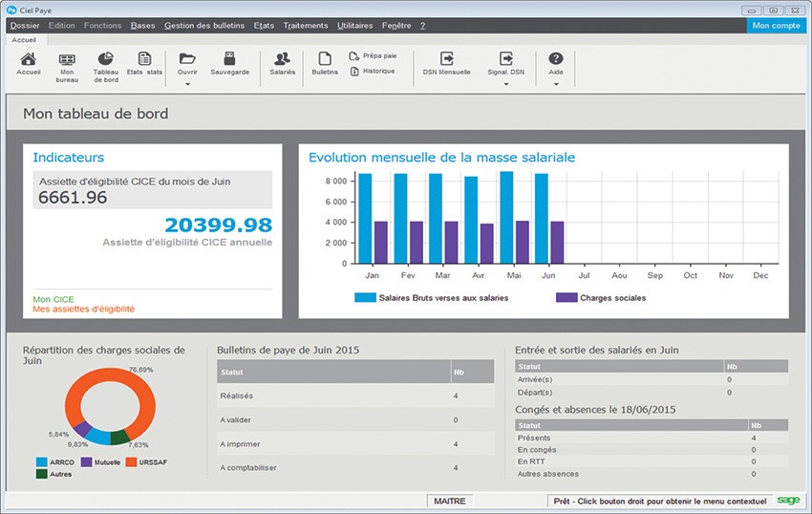Image resolution: width=812 pixels, height=514 pixels.
Task: Click the Charges sociales purple legend swatch
Action: pyautogui.click(x=566, y=298)
